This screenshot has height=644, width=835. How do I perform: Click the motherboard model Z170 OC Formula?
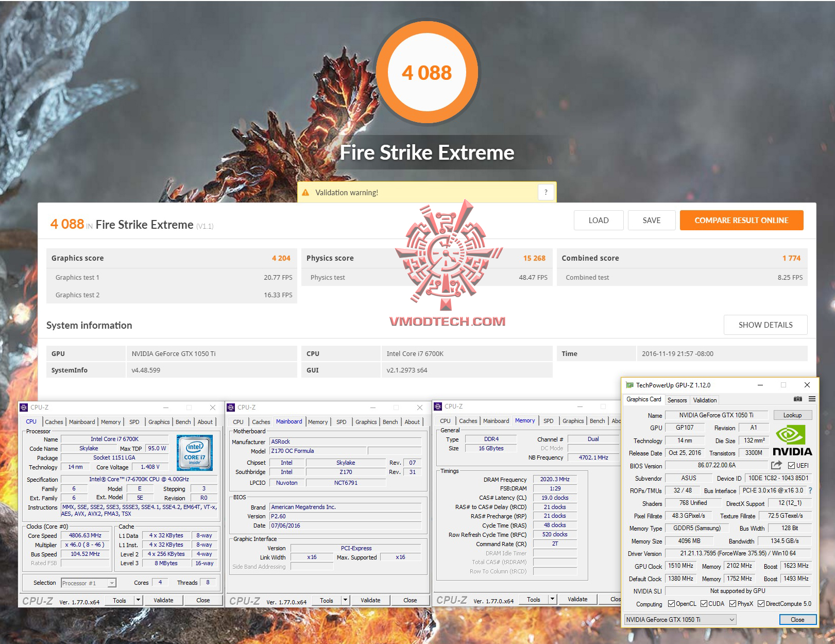318,451
